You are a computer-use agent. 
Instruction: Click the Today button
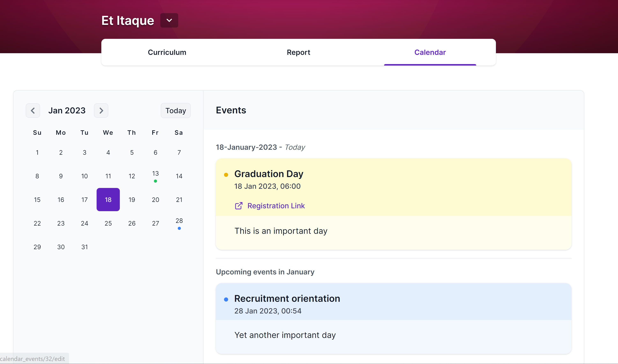tap(176, 110)
